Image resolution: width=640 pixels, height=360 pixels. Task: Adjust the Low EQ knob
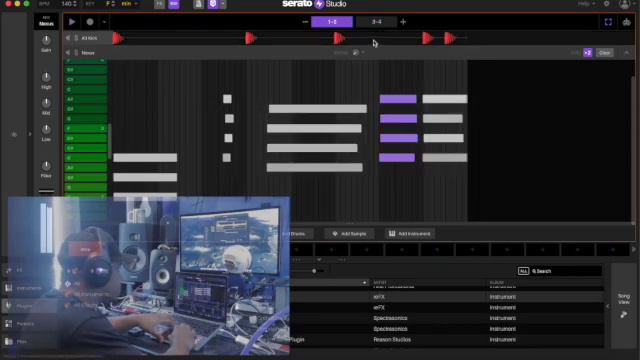pyautogui.click(x=46, y=129)
